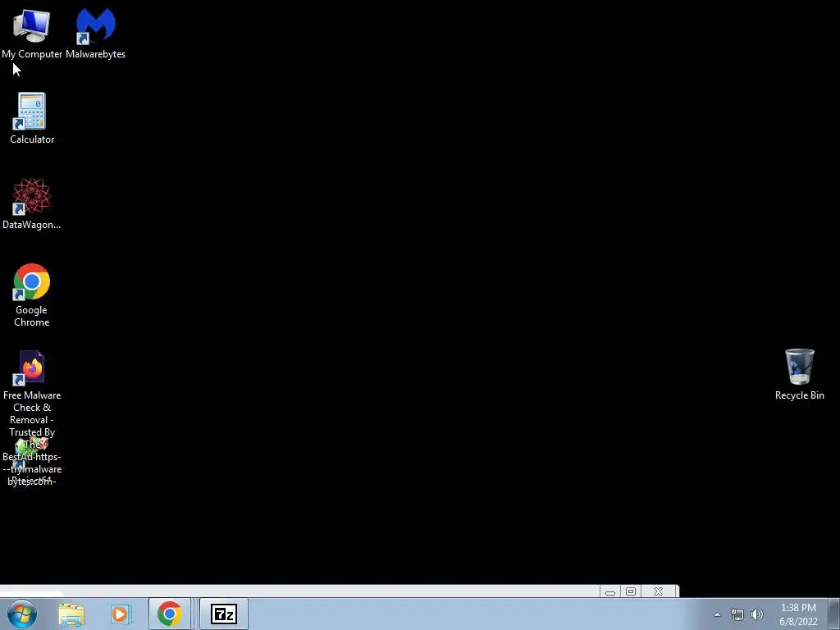Minimize the window bar above the taskbar
Viewport: 840px width, 630px height.
pos(610,592)
